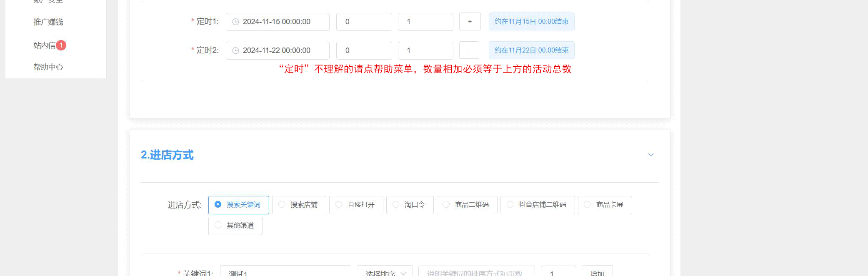Click the 关键词1 text input field
Screen dimensions: 868x276
285,273
